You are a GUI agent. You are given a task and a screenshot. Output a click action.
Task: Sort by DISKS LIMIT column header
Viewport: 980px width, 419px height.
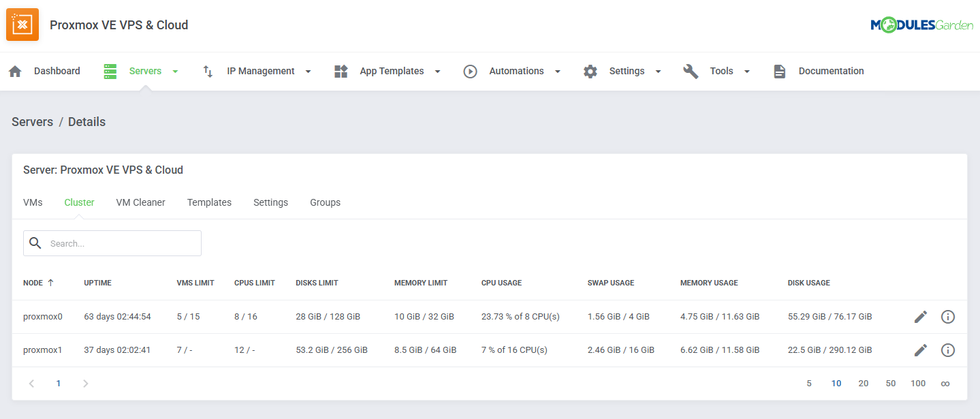(317, 283)
